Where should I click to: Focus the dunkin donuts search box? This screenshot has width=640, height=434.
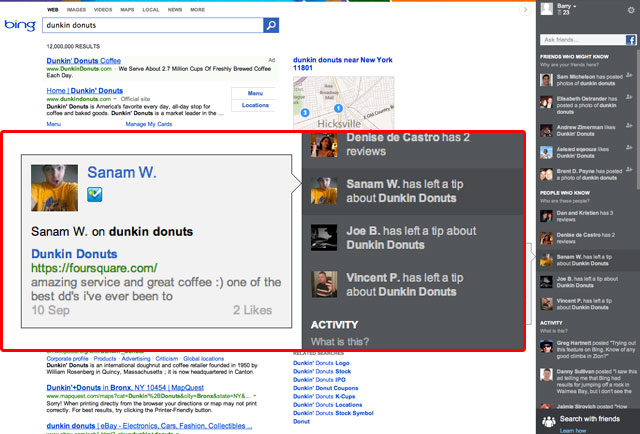pos(153,25)
